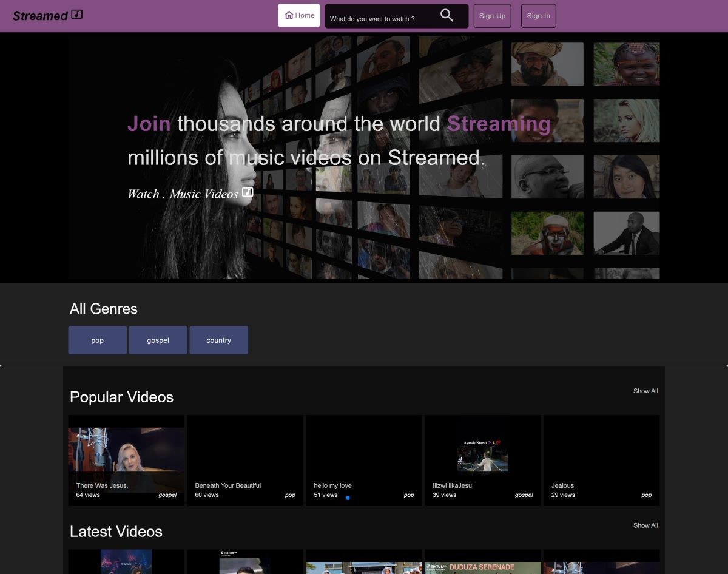
Task: Filter videos by pop genre
Action: (x=97, y=340)
